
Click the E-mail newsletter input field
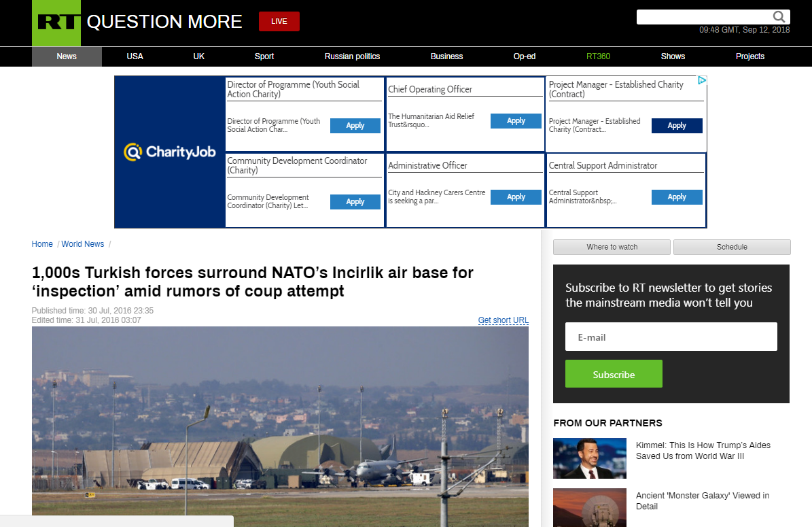pos(671,337)
